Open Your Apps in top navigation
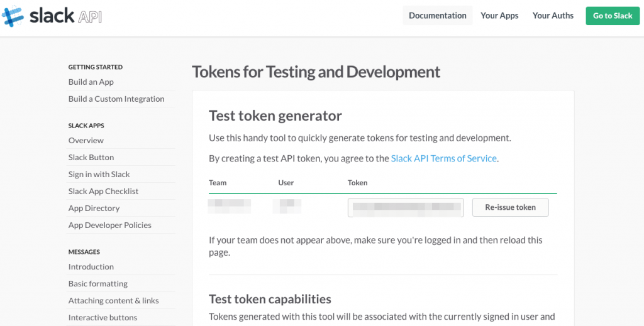Screen dimensions: 644x326 (499, 16)
